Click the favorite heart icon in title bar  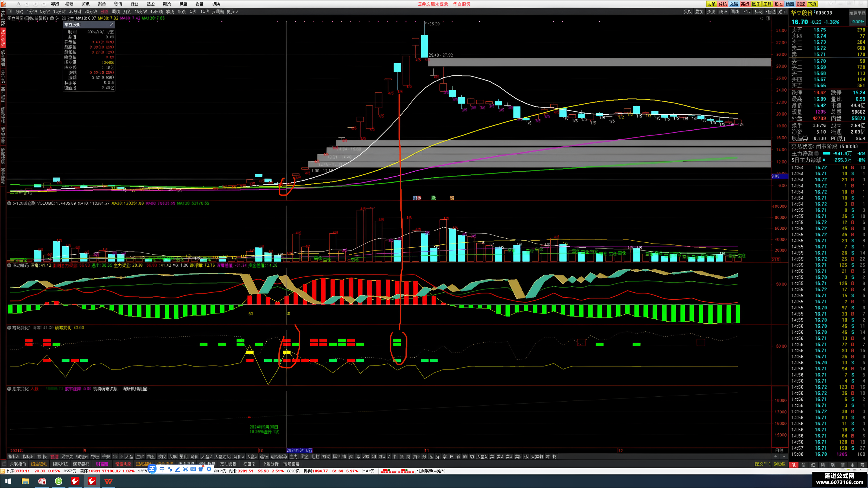pyautogui.click(x=831, y=4)
